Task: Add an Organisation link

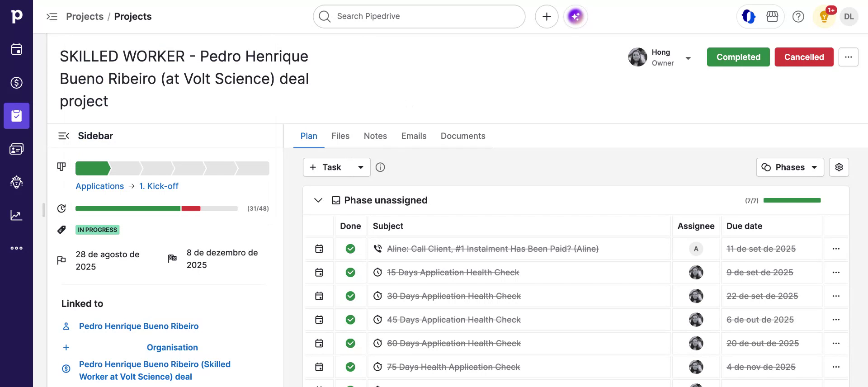Action: (172, 347)
